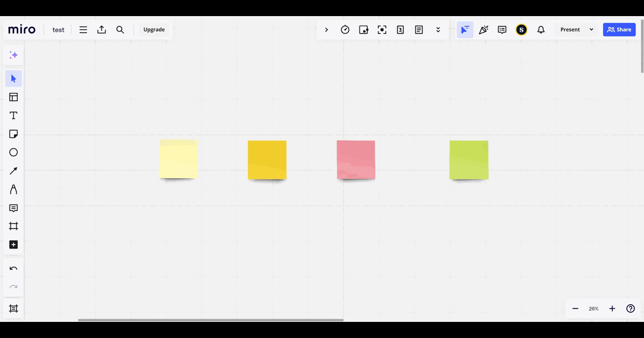Click the export board icon

(x=101, y=30)
